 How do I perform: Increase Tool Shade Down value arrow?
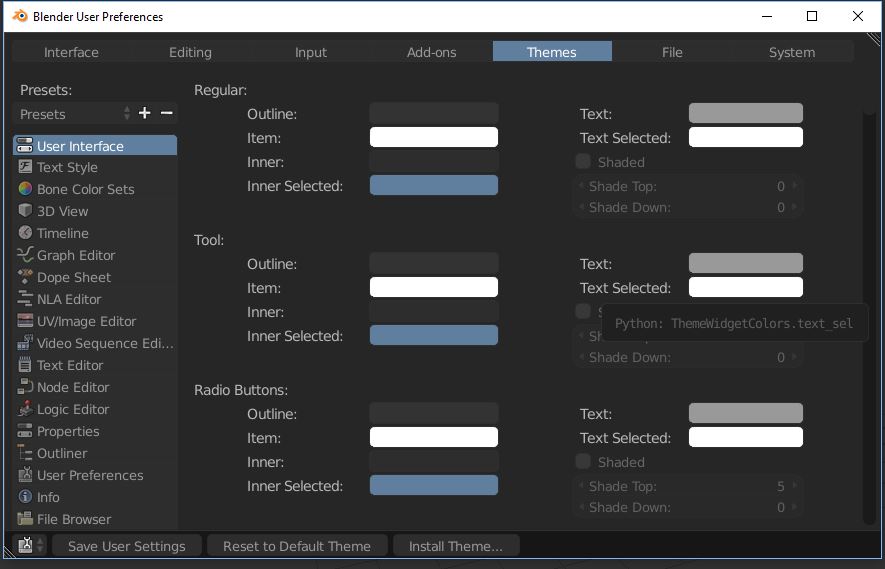(x=795, y=357)
